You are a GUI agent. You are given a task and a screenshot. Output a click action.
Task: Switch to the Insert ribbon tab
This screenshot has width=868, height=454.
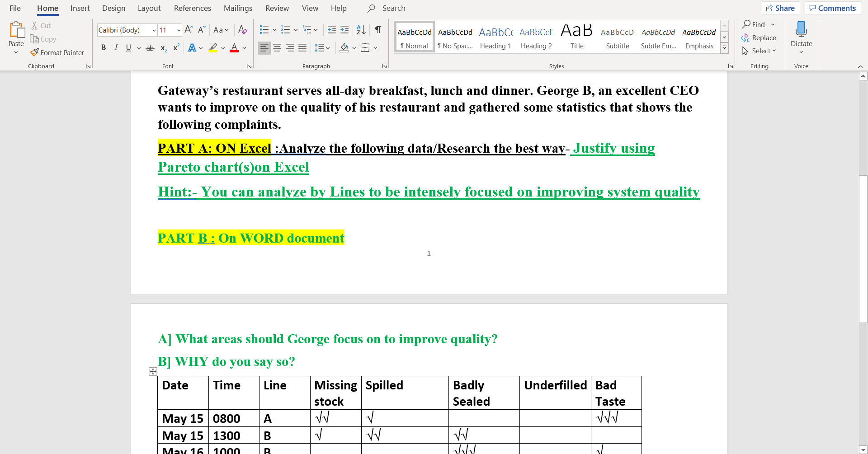click(x=80, y=8)
